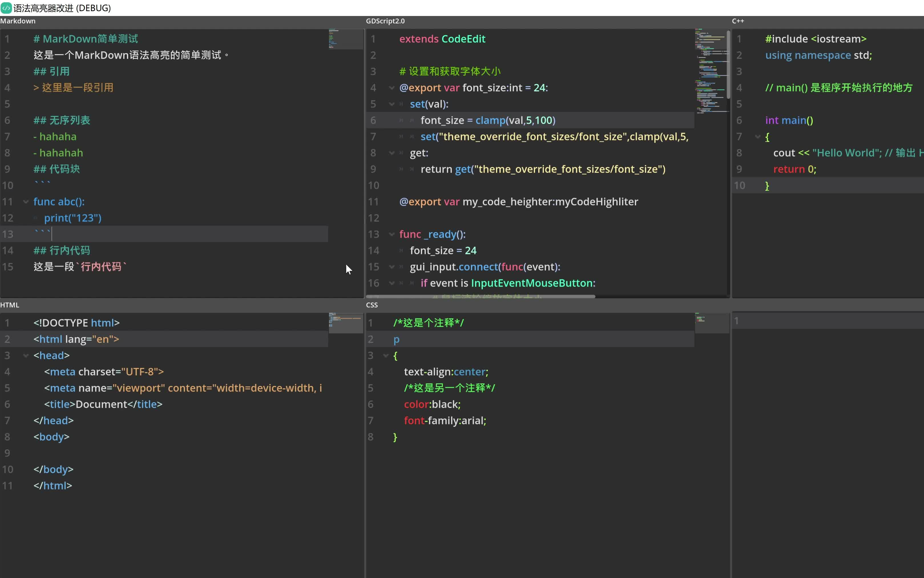This screenshot has height=578, width=924.
Task: Click the inline code '行内代码' on line 15
Action: pyautogui.click(x=101, y=267)
